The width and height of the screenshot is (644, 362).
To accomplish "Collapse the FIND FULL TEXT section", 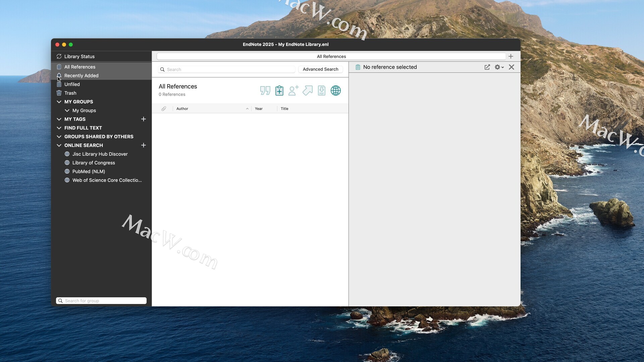I will click(59, 128).
